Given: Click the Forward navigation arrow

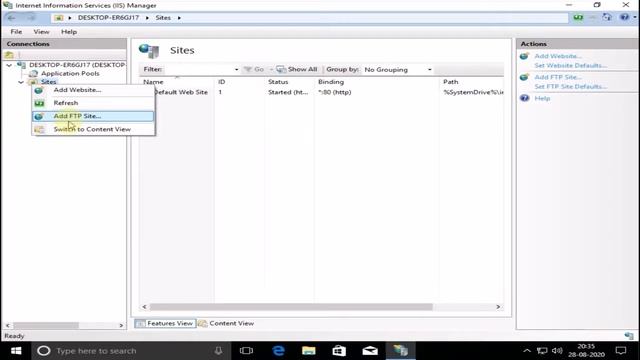Looking at the screenshot, I should (x=31, y=18).
